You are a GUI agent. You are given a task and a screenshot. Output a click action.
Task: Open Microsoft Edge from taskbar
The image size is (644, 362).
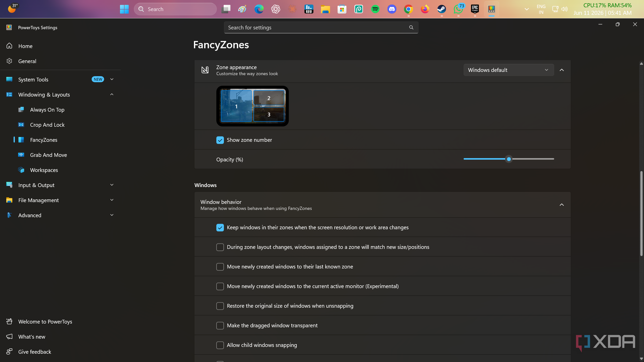pyautogui.click(x=259, y=9)
